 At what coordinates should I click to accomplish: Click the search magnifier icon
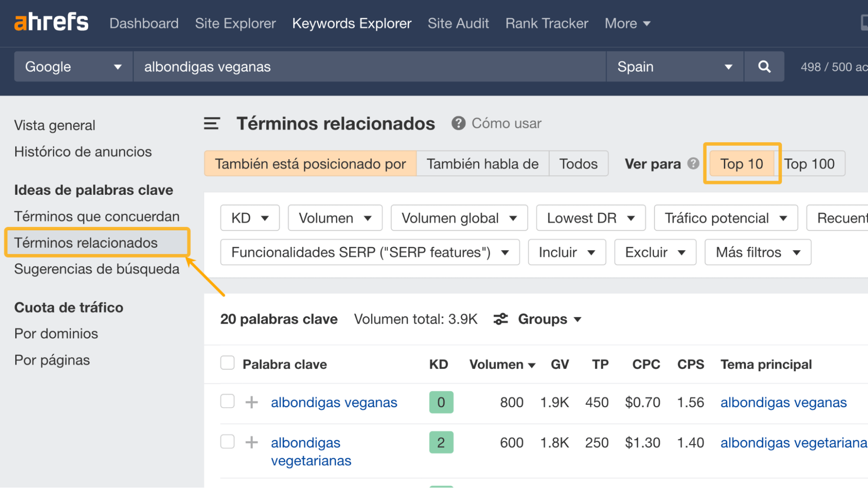click(x=764, y=66)
